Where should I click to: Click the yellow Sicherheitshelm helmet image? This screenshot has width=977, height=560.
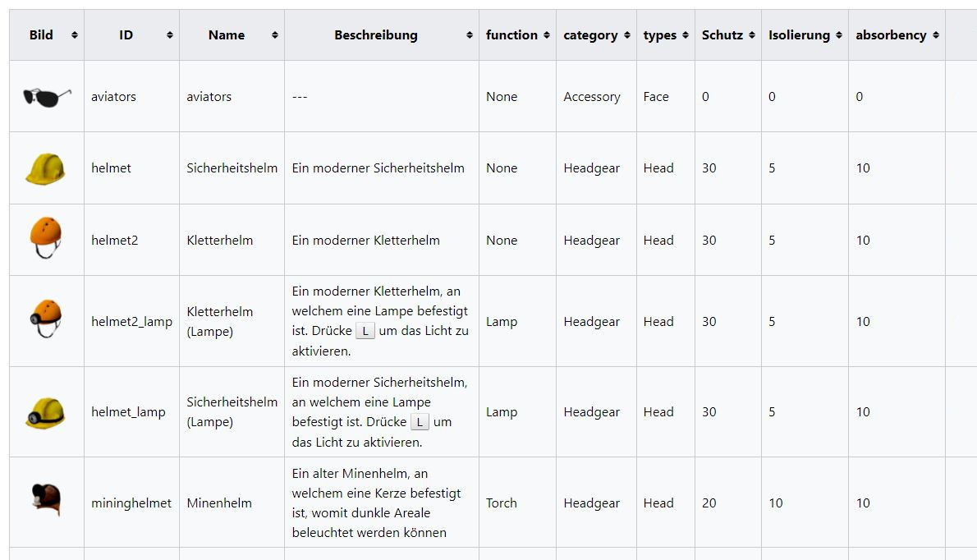45,168
